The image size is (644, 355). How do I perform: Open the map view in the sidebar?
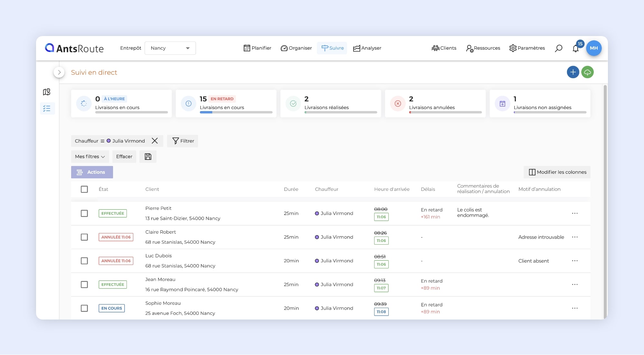coord(47,92)
